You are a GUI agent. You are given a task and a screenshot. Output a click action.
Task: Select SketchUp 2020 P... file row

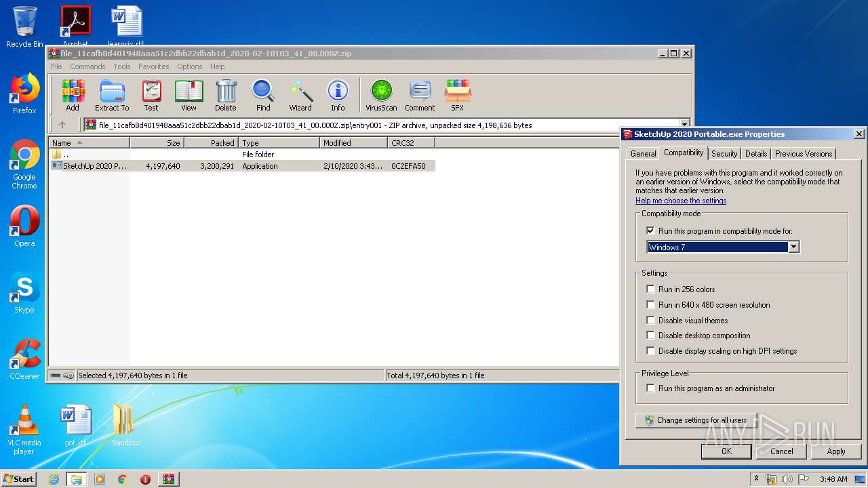click(242, 166)
